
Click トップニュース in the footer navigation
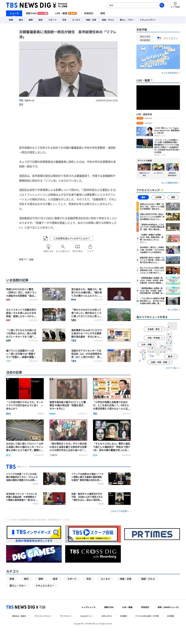coord(89,607)
